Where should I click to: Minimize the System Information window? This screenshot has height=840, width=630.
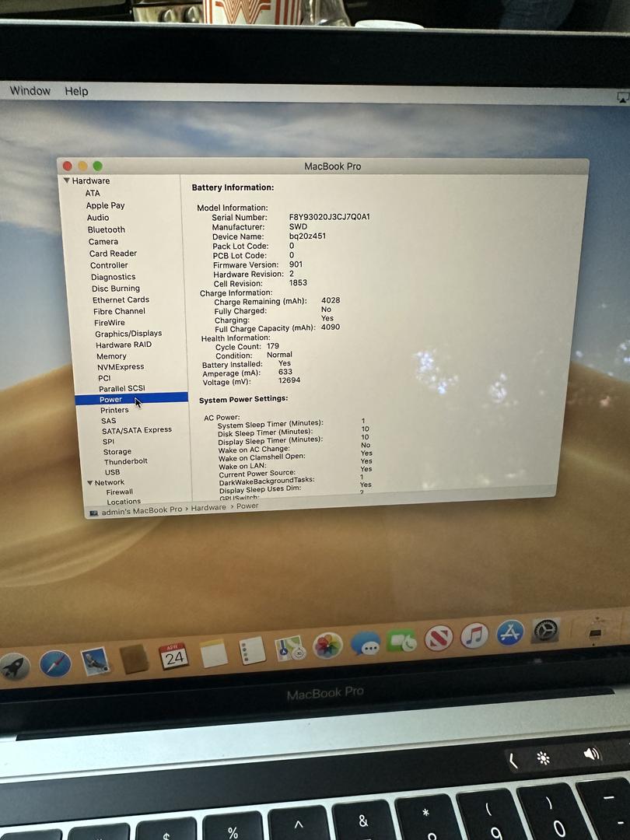coord(82,166)
